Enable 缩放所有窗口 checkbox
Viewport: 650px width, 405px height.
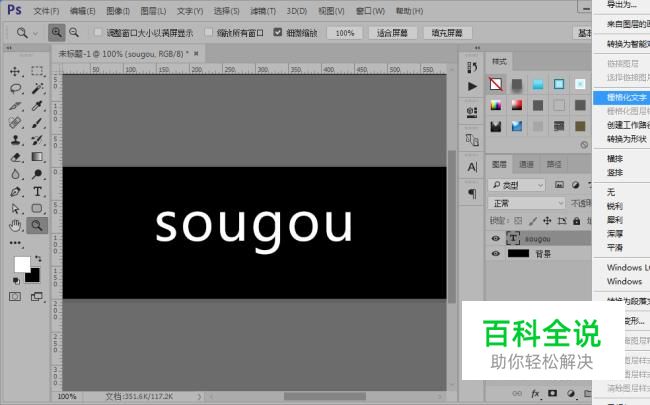point(209,32)
